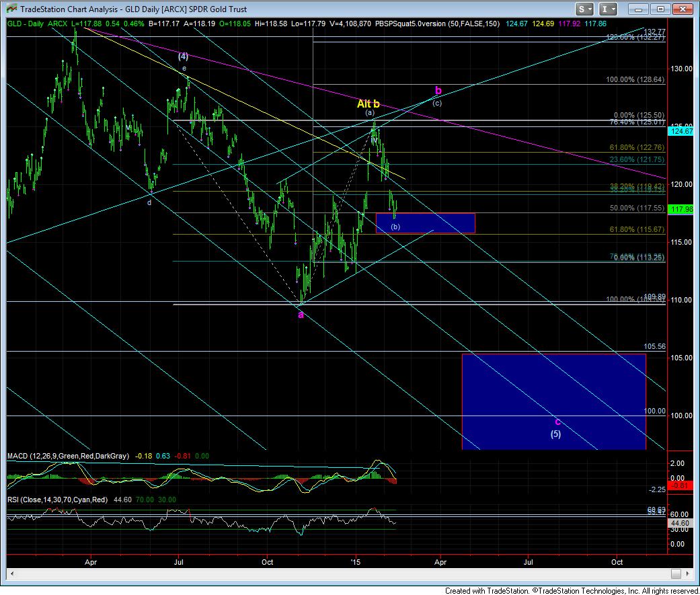The width and height of the screenshot is (700, 595).
Task: Click the TradeStation icon in the title bar
Action: point(11,9)
